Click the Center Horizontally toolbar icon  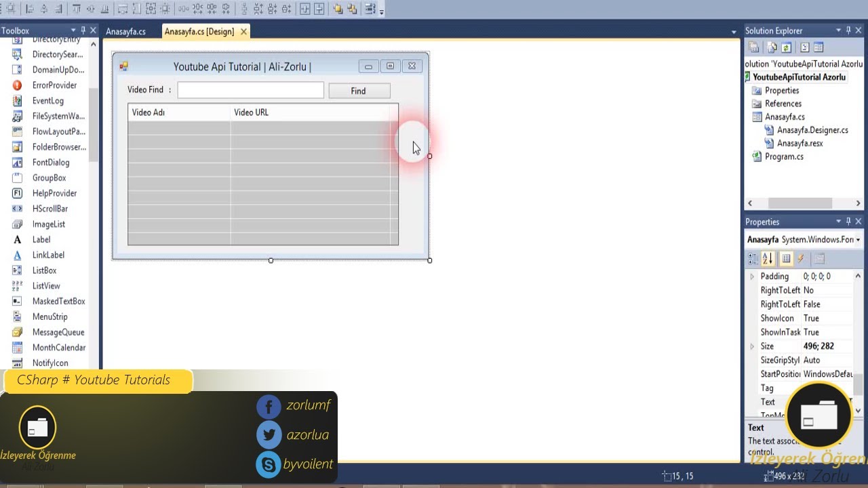pyautogui.click(x=304, y=9)
